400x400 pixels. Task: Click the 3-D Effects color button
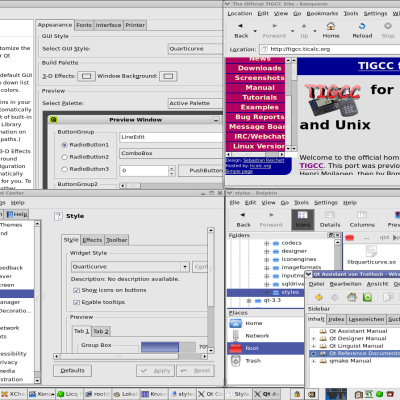pos(86,76)
